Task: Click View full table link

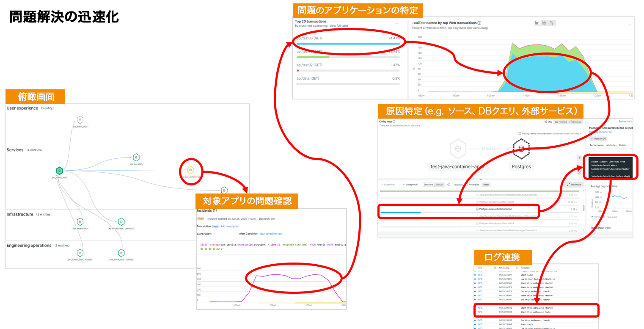Action: click(x=339, y=26)
